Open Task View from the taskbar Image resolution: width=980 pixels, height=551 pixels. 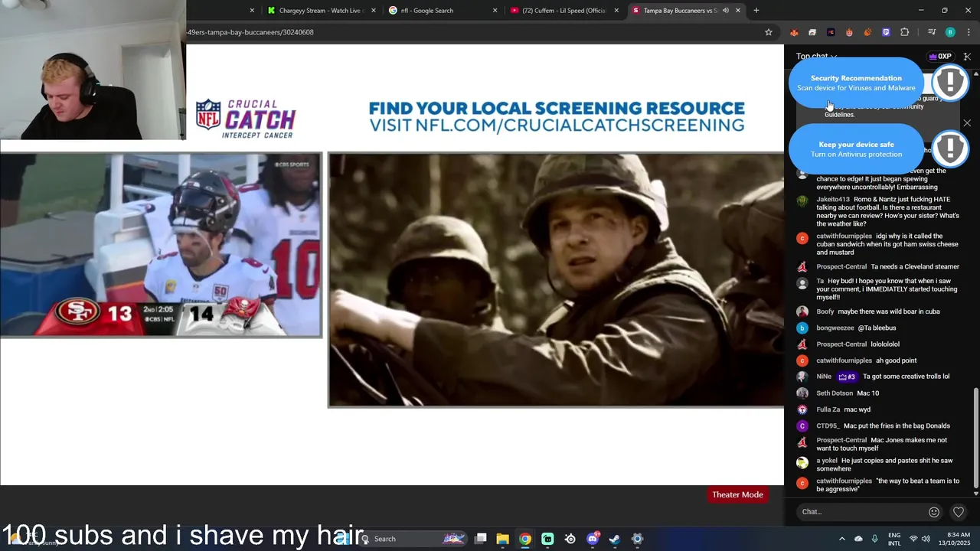(x=480, y=539)
